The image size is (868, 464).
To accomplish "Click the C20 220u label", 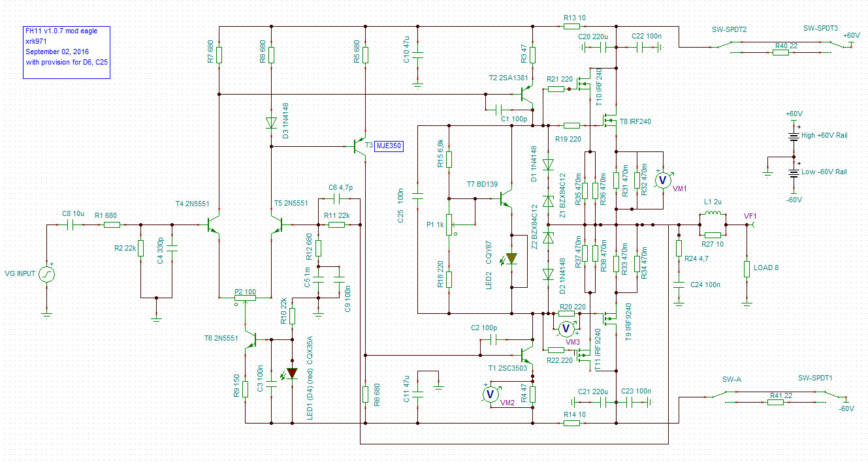I will (x=594, y=36).
